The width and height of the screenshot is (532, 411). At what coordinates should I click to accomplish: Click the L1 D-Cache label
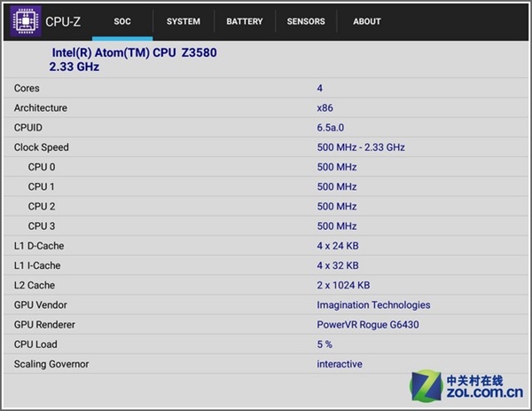pos(39,246)
